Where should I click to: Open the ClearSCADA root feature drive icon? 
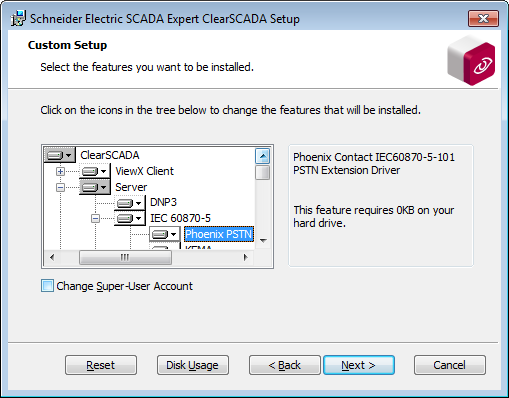click(59, 155)
